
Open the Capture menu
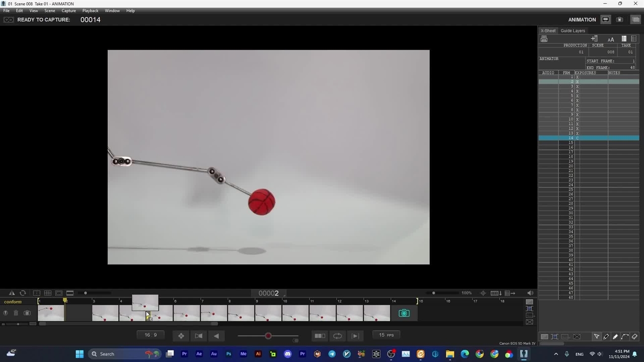coord(68,11)
